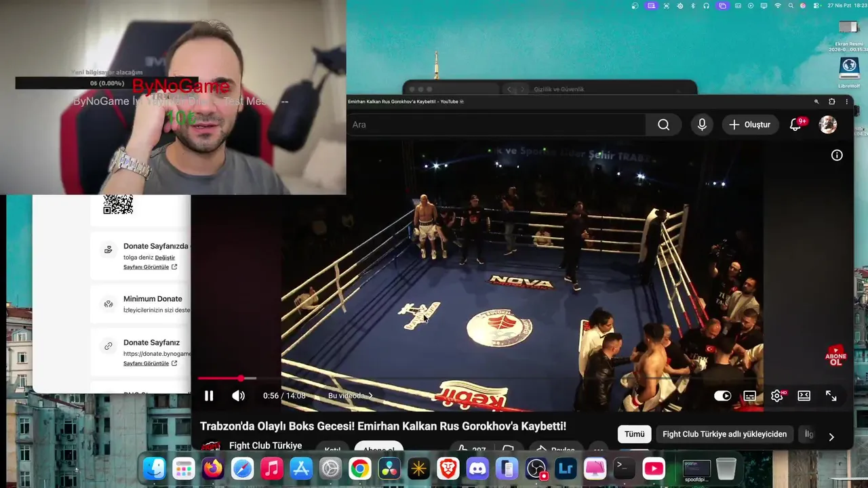Open the Fight Club Türkiye channel name
Image resolution: width=868 pixels, height=488 pixels.
(266, 445)
